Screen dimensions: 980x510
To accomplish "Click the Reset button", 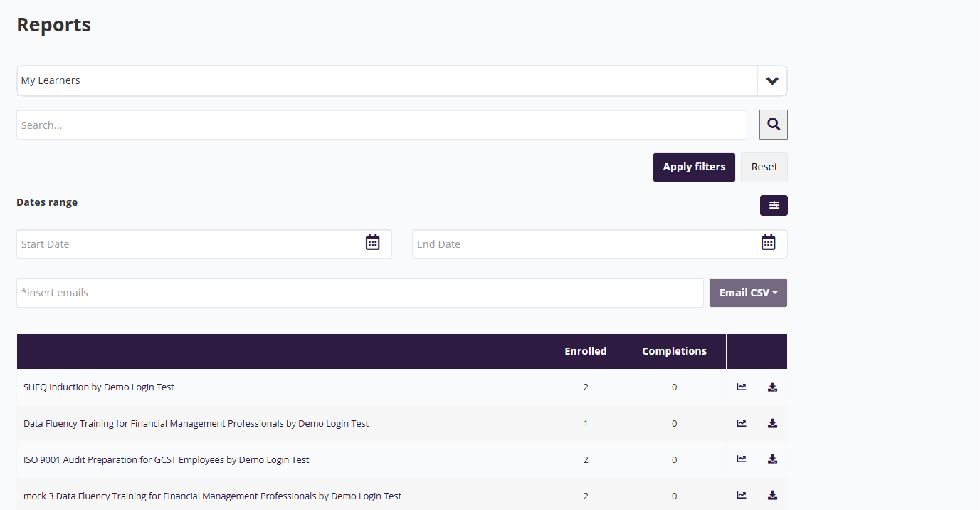I will click(764, 167).
